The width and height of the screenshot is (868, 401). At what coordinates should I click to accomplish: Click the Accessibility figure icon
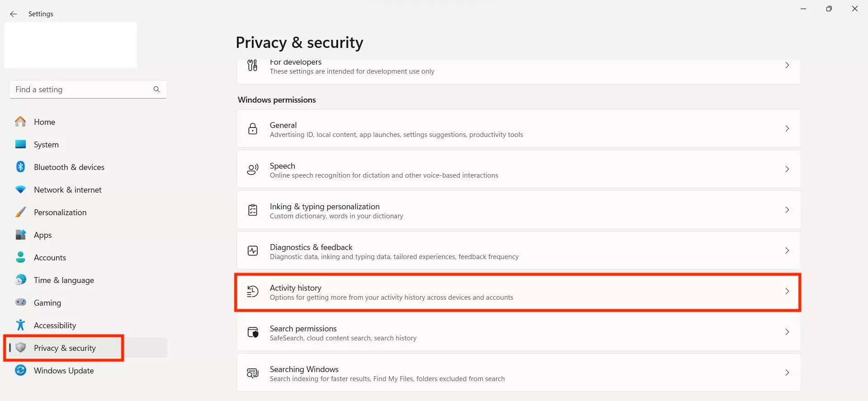tap(20, 325)
